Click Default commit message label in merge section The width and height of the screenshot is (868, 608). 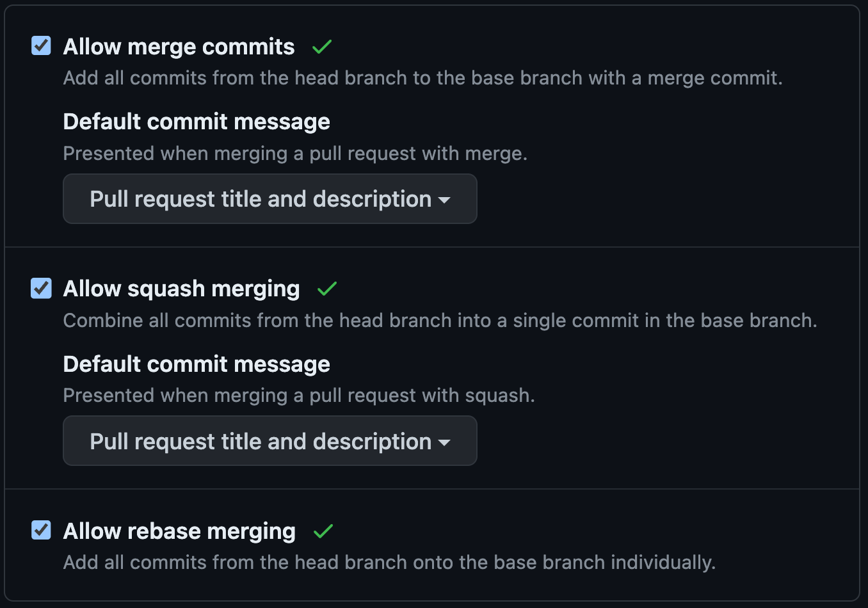point(197,121)
